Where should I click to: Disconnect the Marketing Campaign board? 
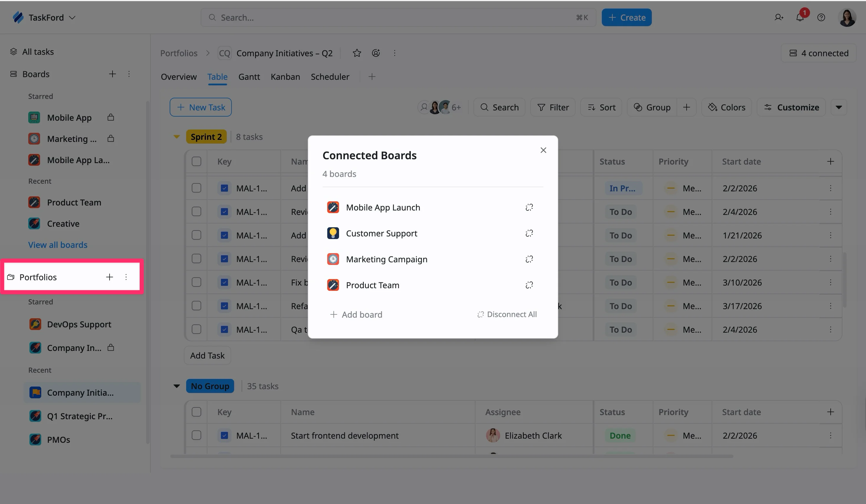[x=529, y=259]
